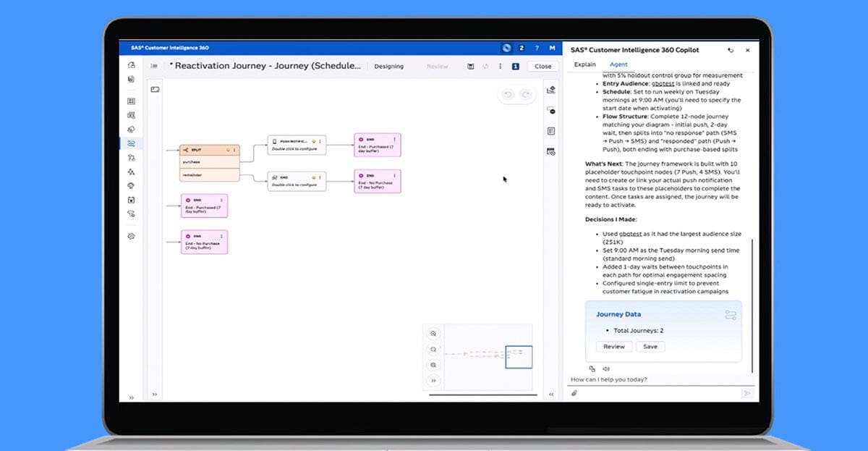
Task: Expand the left navigation sidebar
Action: pyautogui.click(x=131, y=397)
